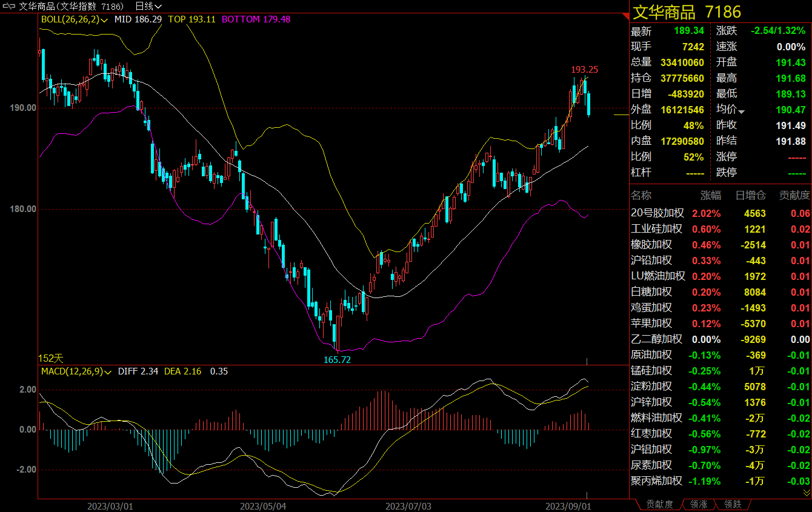The image size is (812, 512).
Task: Click the 持仓 value 37775660
Action: point(682,78)
